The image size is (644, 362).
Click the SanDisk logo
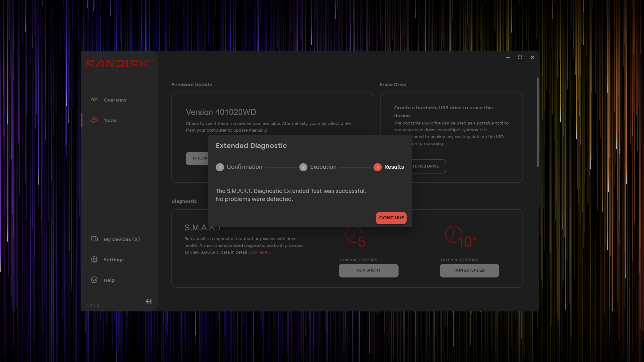tap(119, 63)
